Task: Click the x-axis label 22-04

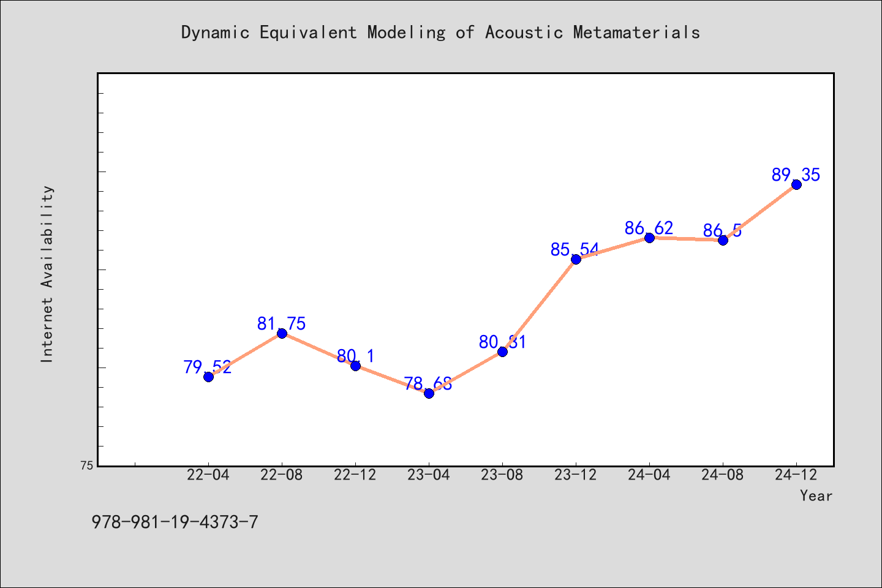Action: pyautogui.click(x=208, y=475)
